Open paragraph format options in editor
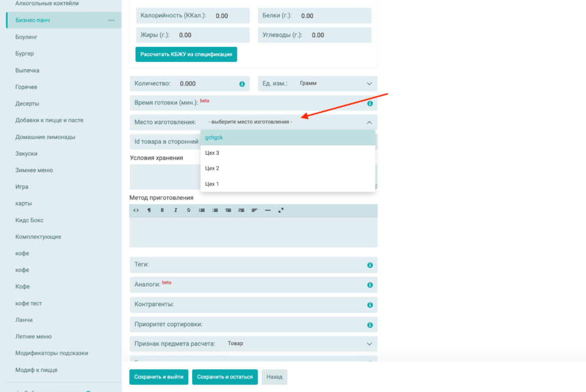Screen dimensions: 586x392 click(149, 211)
